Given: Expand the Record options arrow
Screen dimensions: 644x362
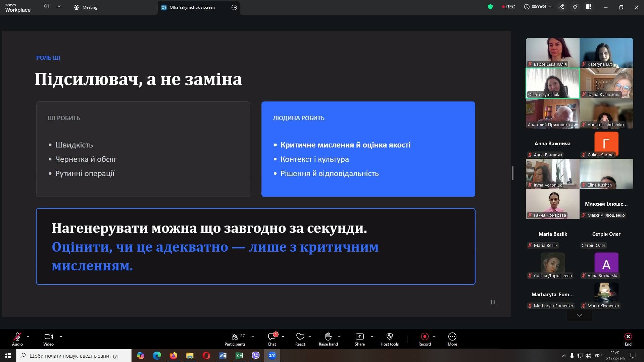Looking at the screenshot, I should pyautogui.click(x=434, y=337).
